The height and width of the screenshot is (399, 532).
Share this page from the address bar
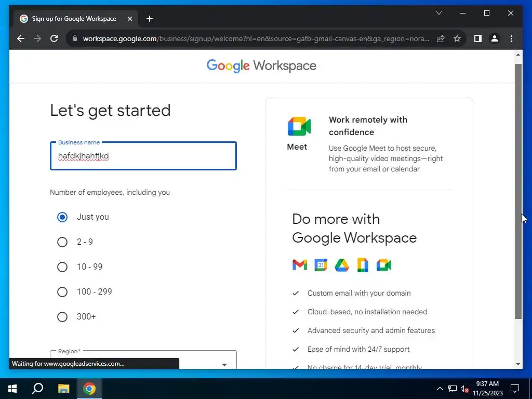[441, 38]
